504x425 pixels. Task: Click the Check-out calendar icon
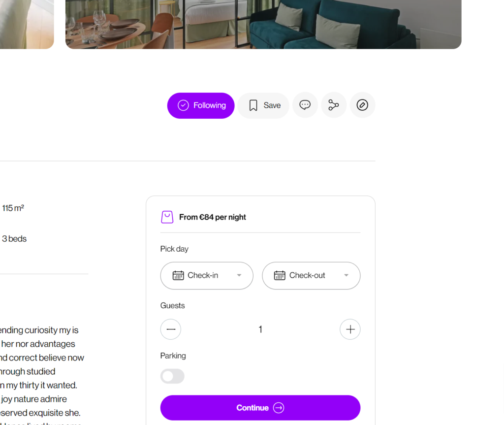click(x=280, y=275)
